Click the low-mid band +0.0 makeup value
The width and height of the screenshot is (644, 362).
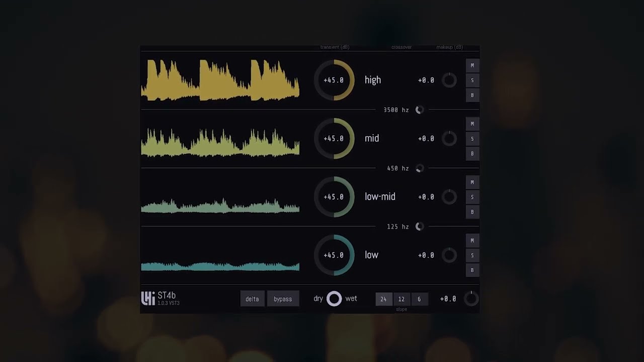(x=426, y=197)
